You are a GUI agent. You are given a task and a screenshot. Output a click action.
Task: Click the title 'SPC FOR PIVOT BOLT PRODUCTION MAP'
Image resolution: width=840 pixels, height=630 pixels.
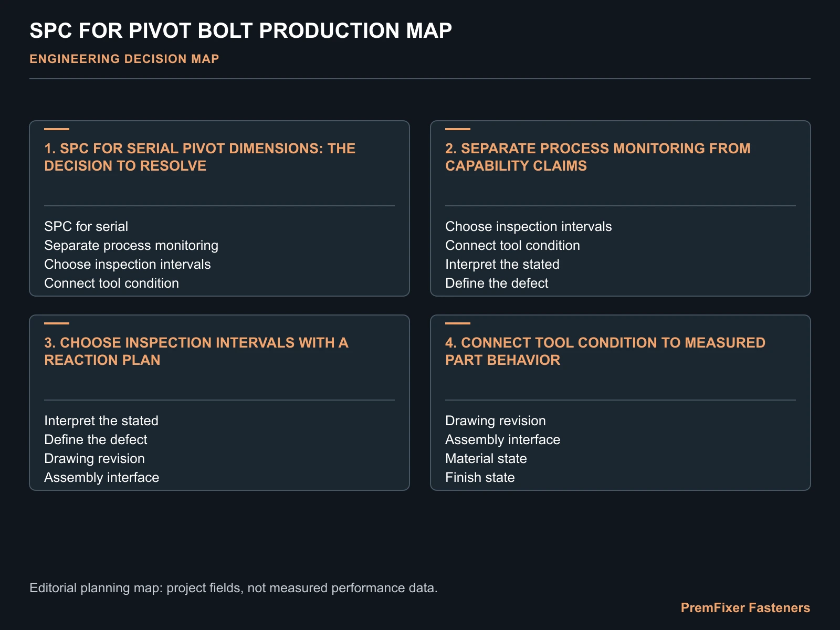(x=240, y=31)
